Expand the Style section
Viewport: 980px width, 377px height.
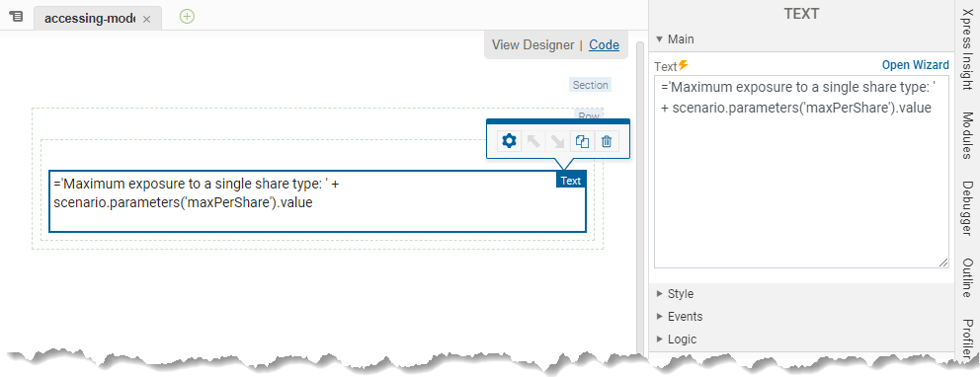click(675, 294)
